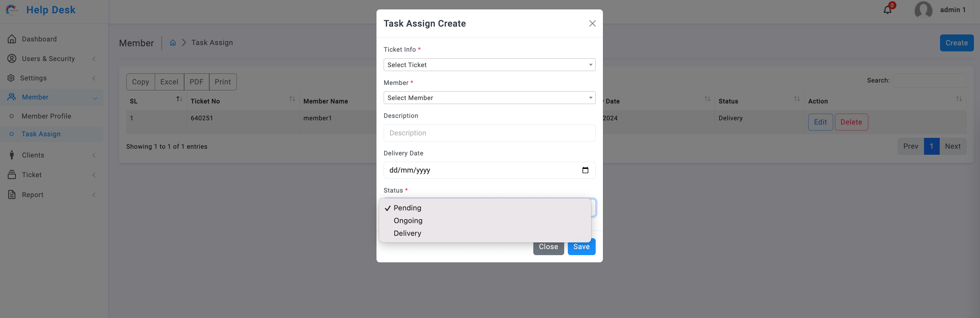Open the Member Profile menu item

coord(46,116)
